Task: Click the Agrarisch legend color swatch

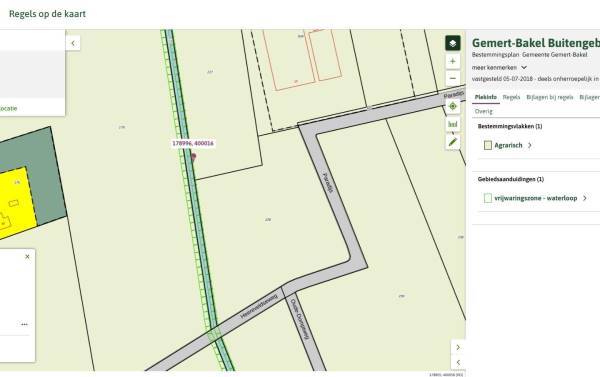Action: click(x=488, y=145)
